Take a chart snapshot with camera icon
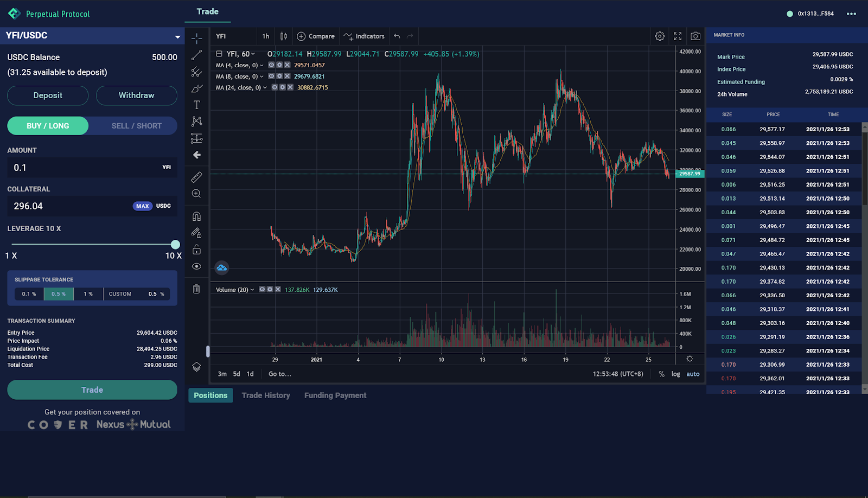 [x=695, y=36]
